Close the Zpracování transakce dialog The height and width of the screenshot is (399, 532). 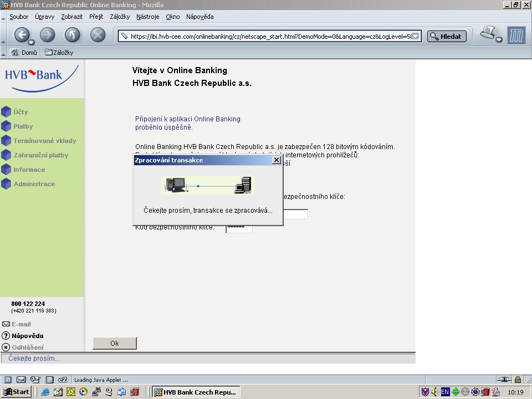(277, 160)
